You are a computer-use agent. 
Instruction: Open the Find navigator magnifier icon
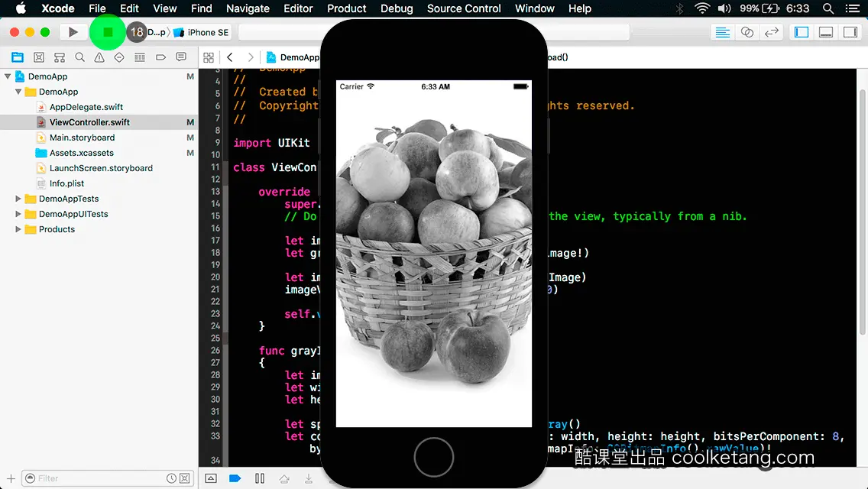79,57
